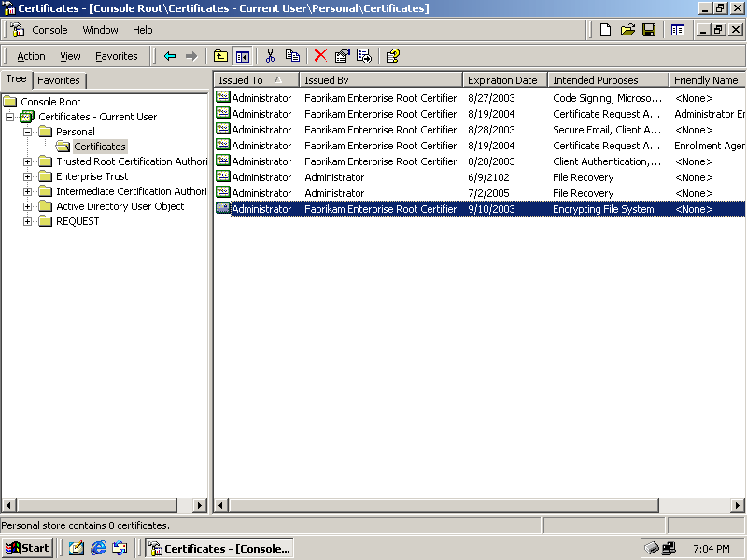Click the Export List toolbar icon
Screen dimensions: 747x560
pyautogui.click(x=364, y=56)
